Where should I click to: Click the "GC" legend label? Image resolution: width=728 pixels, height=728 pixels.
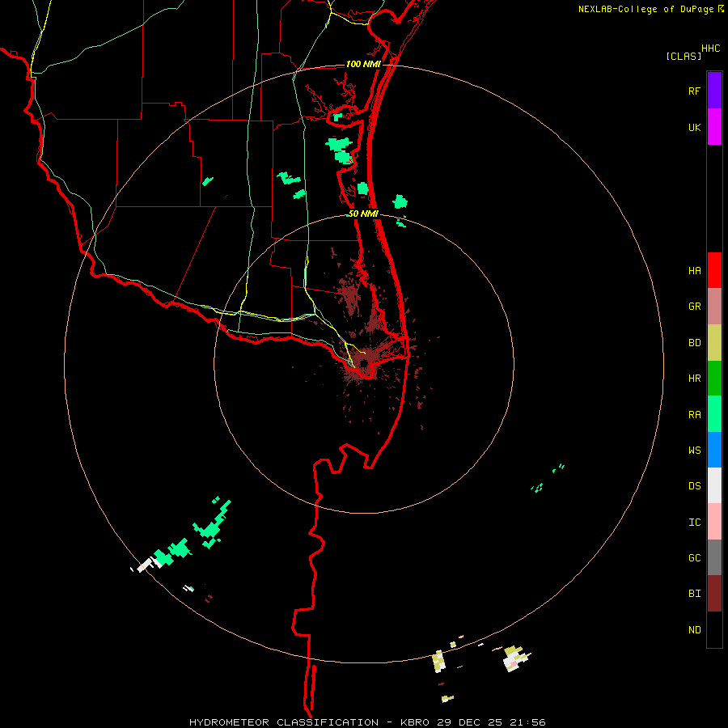coord(694,558)
